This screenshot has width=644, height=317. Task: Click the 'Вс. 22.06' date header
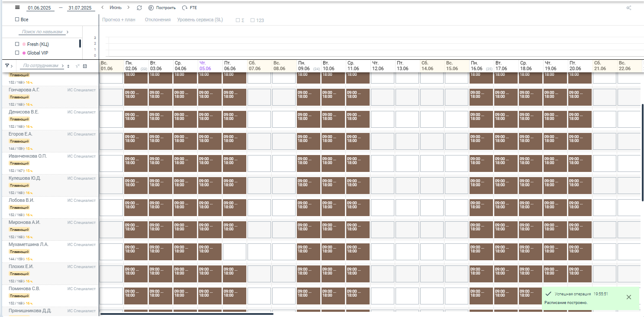629,66
